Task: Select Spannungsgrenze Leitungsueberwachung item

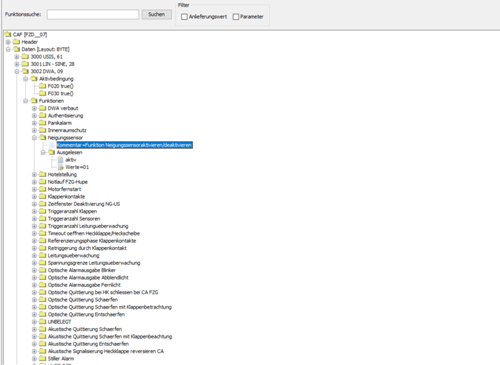Action: (94, 263)
